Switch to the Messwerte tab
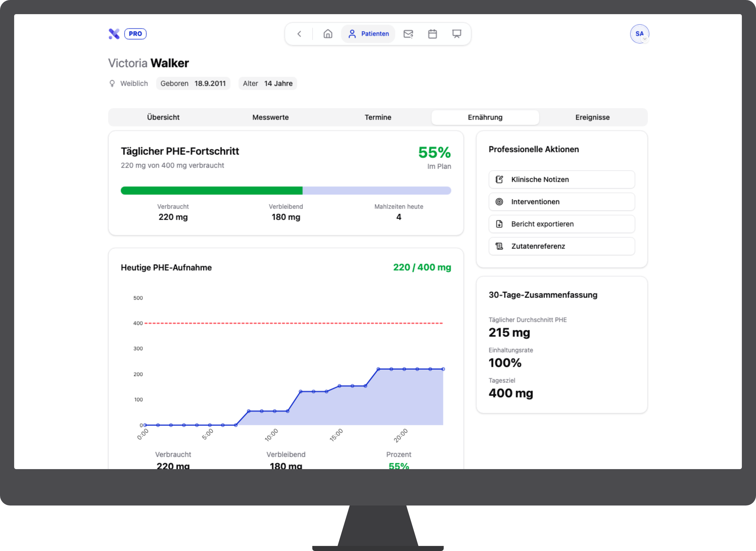This screenshot has width=756, height=551. click(x=270, y=118)
